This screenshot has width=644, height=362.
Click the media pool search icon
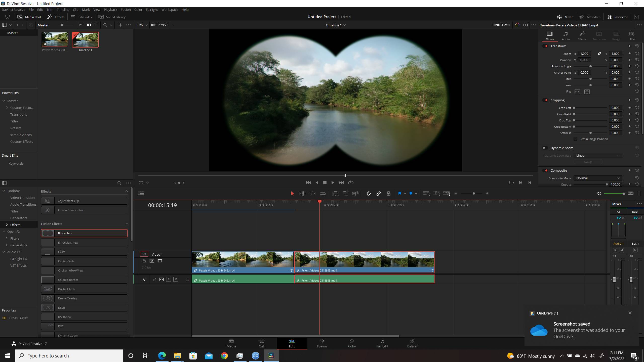tap(105, 25)
